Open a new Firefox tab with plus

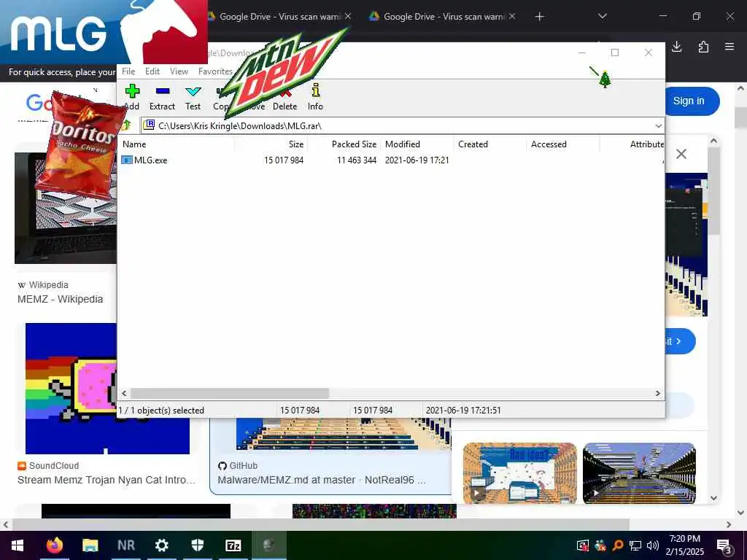pyautogui.click(x=539, y=17)
